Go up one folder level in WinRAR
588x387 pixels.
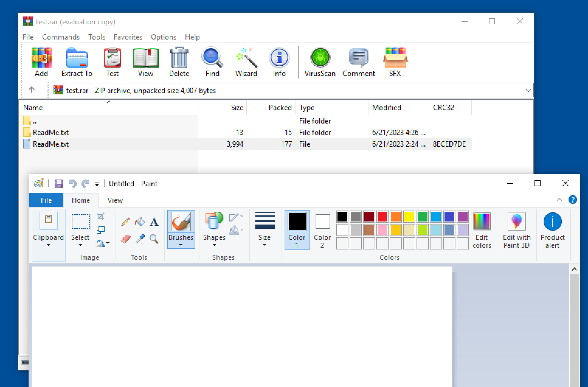coord(32,90)
